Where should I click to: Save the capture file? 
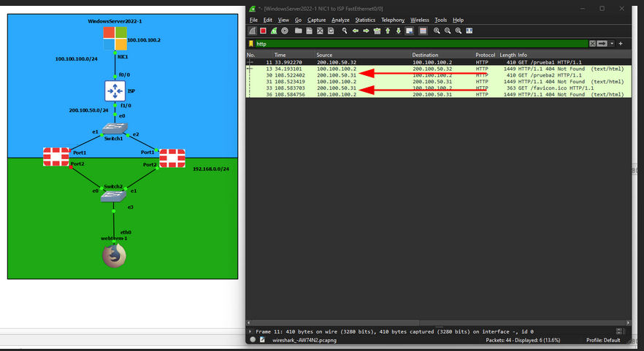click(x=310, y=31)
